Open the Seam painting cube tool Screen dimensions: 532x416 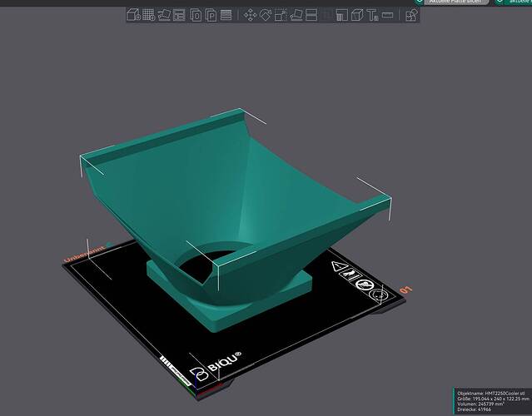click(x=357, y=15)
